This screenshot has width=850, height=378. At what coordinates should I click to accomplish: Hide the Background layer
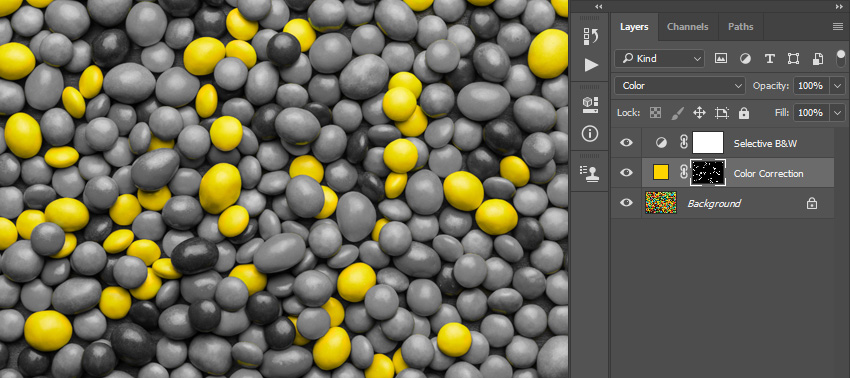(626, 203)
